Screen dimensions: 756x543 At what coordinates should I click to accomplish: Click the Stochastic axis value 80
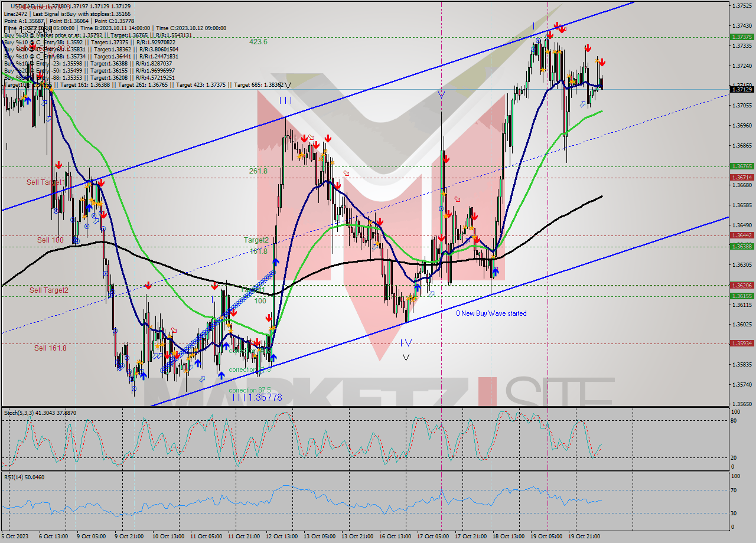click(x=735, y=421)
